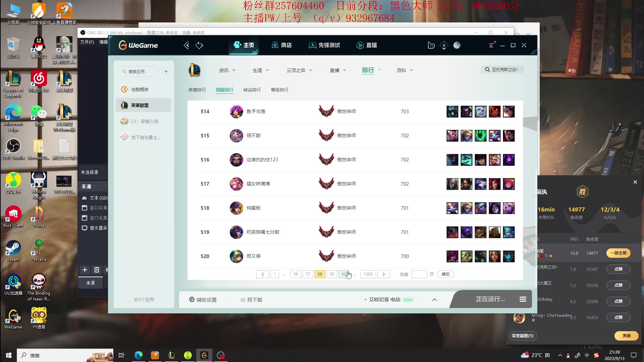
Task: Click the League of Legends logo icon
Action: click(194, 70)
